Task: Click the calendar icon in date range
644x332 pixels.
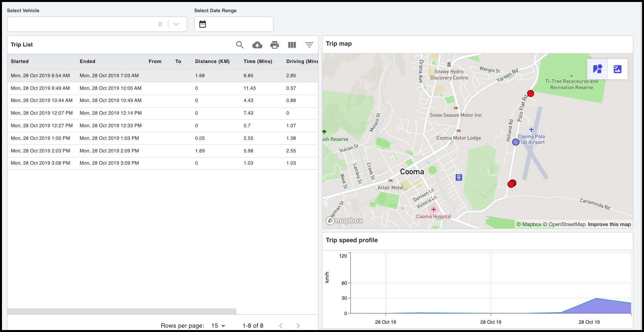Action: pyautogui.click(x=203, y=24)
